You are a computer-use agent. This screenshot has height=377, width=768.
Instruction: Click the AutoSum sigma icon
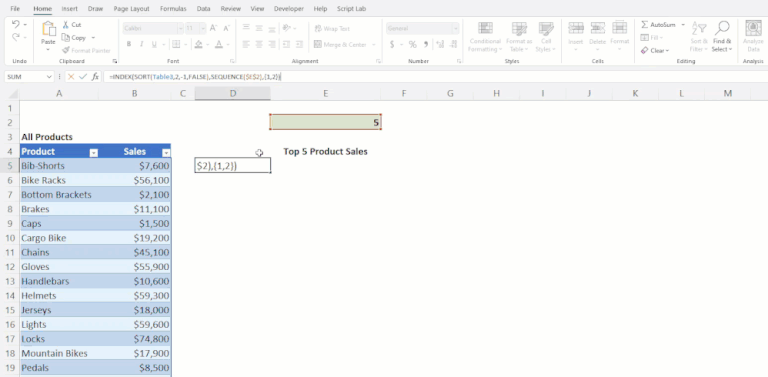point(644,24)
